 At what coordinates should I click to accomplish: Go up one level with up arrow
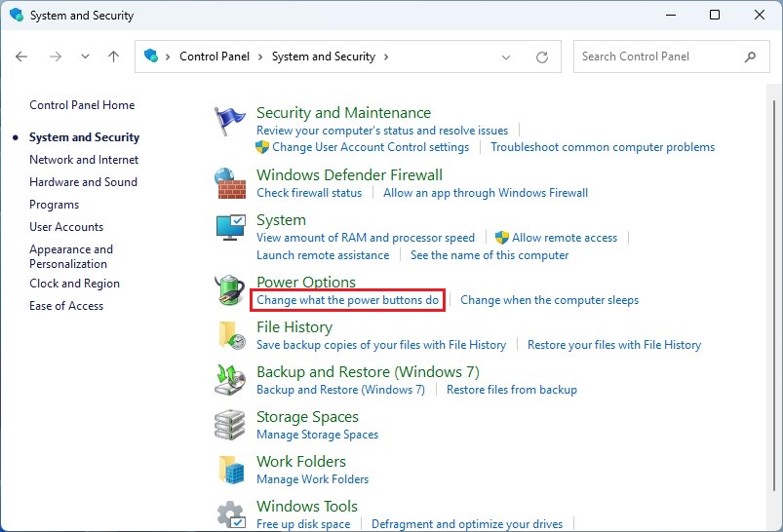tap(114, 57)
